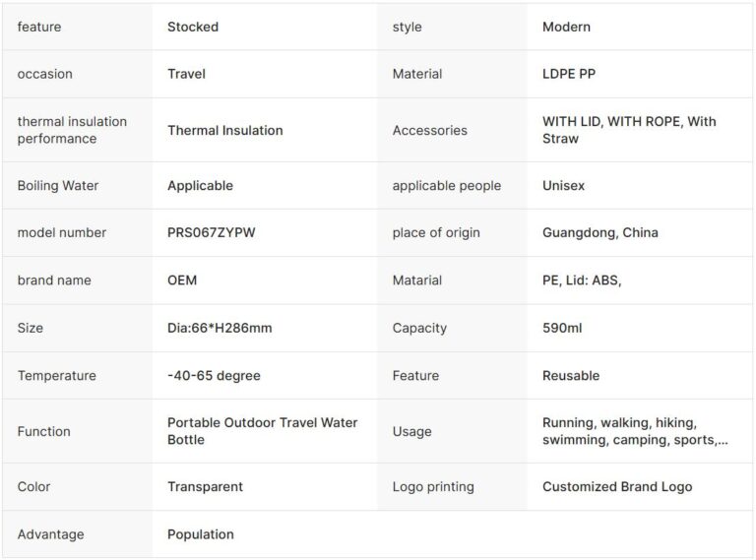Select the "PE, Lid: ABS," value
Viewport: 756px width, 560px height.
[582, 280]
